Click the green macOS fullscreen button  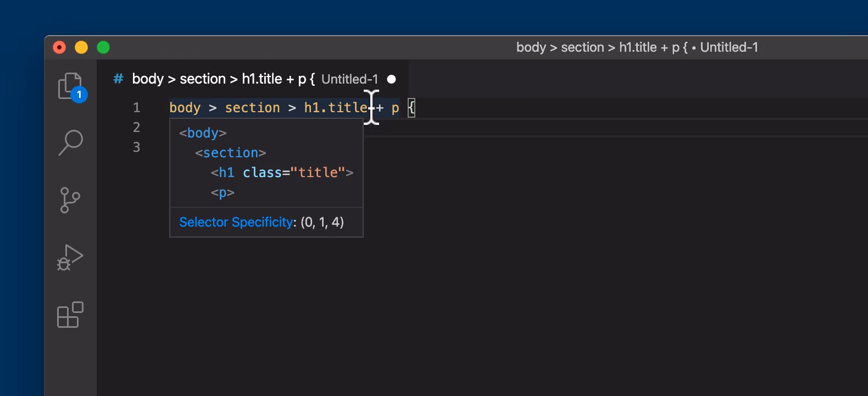(x=103, y=47)
